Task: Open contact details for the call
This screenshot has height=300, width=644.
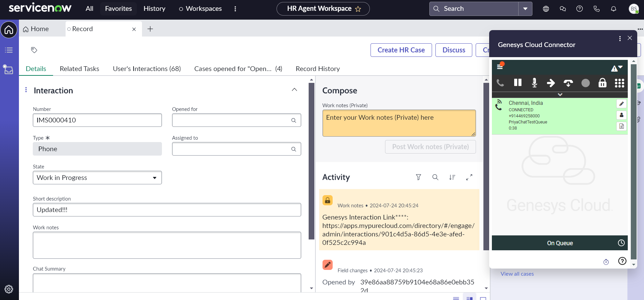Action: (621, 115)
